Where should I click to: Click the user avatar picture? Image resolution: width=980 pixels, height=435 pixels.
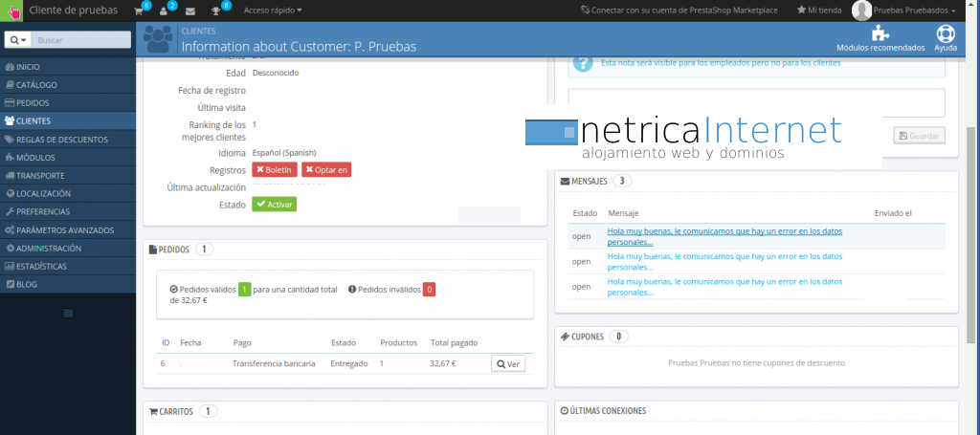[861, 11]
